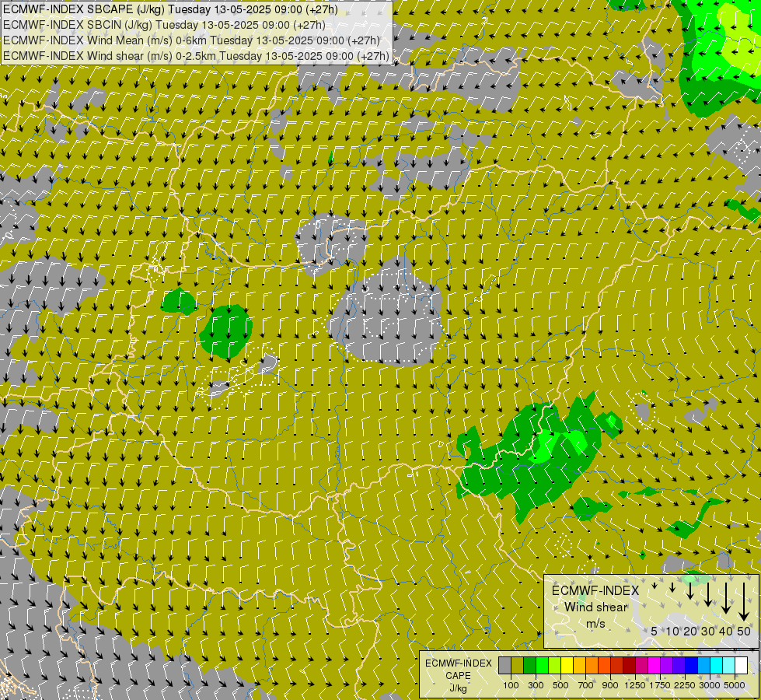Viewport: 761px width, 700px height.
Task: Select the dark red swatch left of 1250 tick
Action: point(629,665)
